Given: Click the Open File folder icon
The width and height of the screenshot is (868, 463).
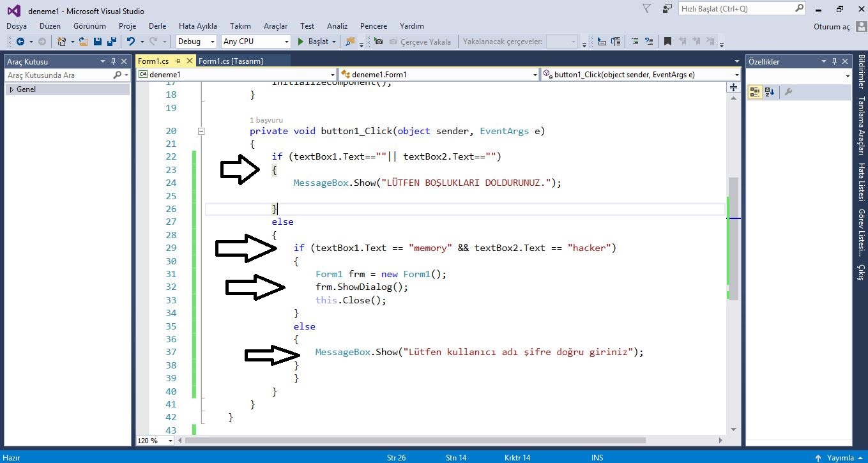Looking at the screenshot, I should 84,42.
